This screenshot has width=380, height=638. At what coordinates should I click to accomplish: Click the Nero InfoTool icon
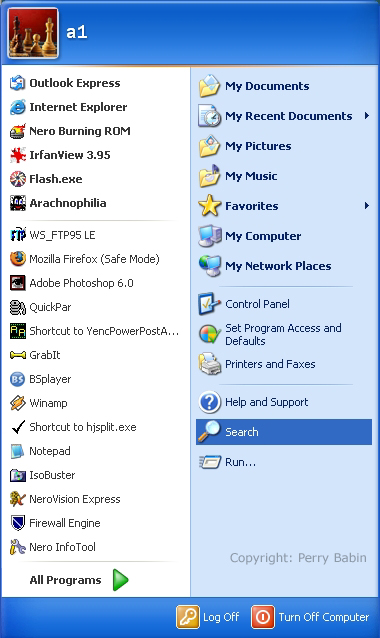click(17, 547)
